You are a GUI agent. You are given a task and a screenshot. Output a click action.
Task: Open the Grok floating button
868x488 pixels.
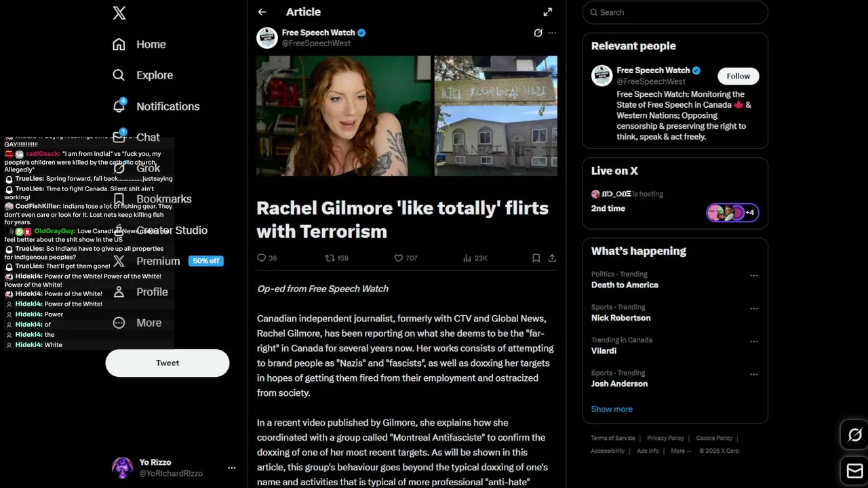pyautogui.click(x=854, y=435)
